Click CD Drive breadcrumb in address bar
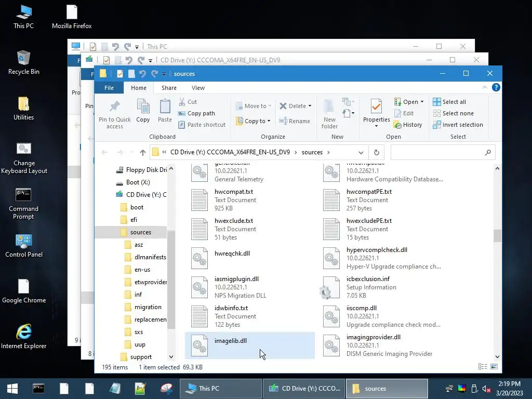Image resolution: width=532 pixels, height=399 pixels. (230, 152)
